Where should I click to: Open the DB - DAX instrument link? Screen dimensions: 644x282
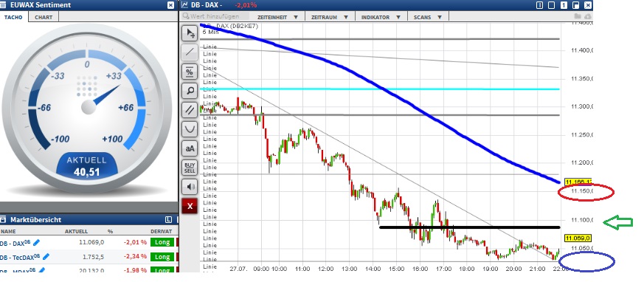click(x=15, y=243)
